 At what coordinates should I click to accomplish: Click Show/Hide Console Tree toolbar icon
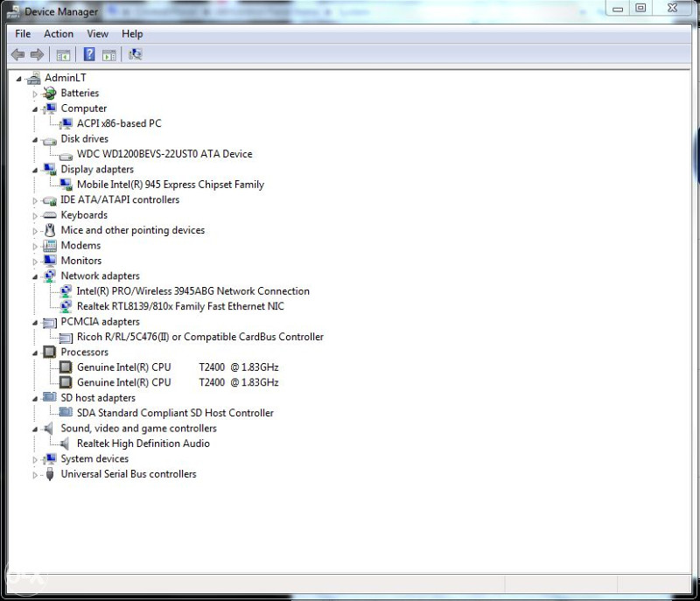pyautogui.click(x=63, y=55)
